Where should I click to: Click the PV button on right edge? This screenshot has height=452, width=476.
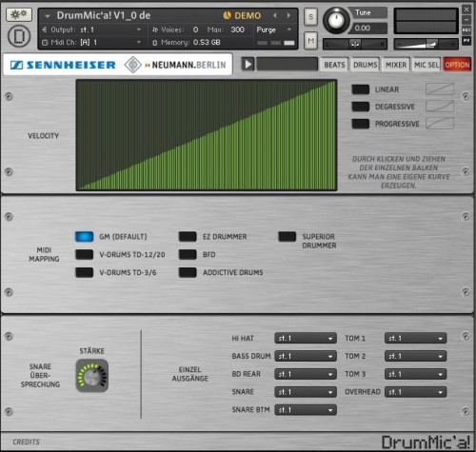466,41
